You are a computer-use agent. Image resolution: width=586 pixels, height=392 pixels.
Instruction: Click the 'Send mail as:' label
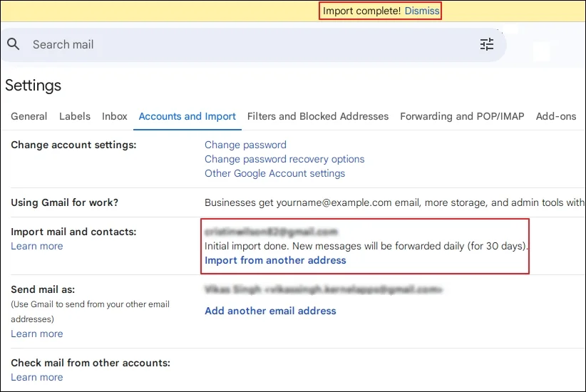tap(43, 289)
